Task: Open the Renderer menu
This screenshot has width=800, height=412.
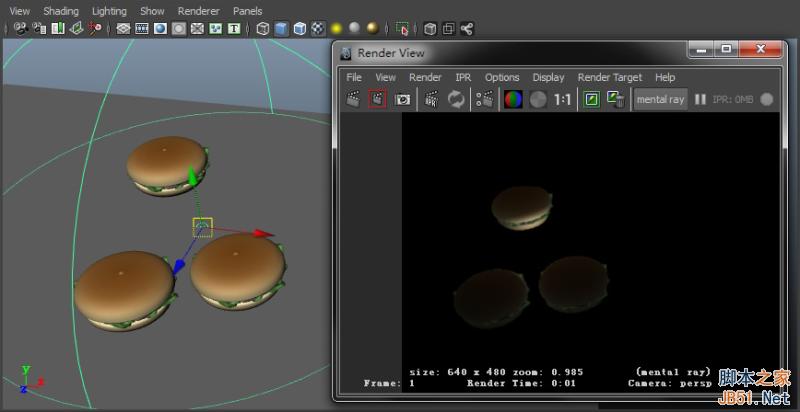Action: (198, 11)
